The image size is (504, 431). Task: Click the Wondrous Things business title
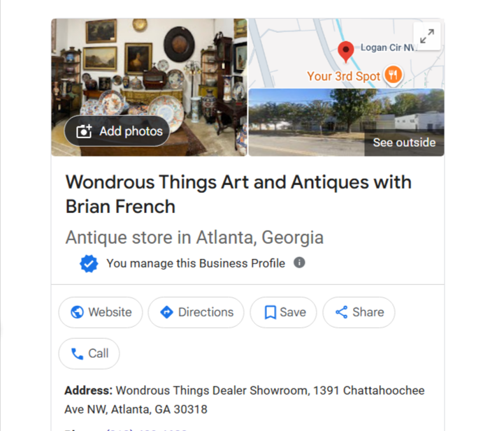pos(238,194)
